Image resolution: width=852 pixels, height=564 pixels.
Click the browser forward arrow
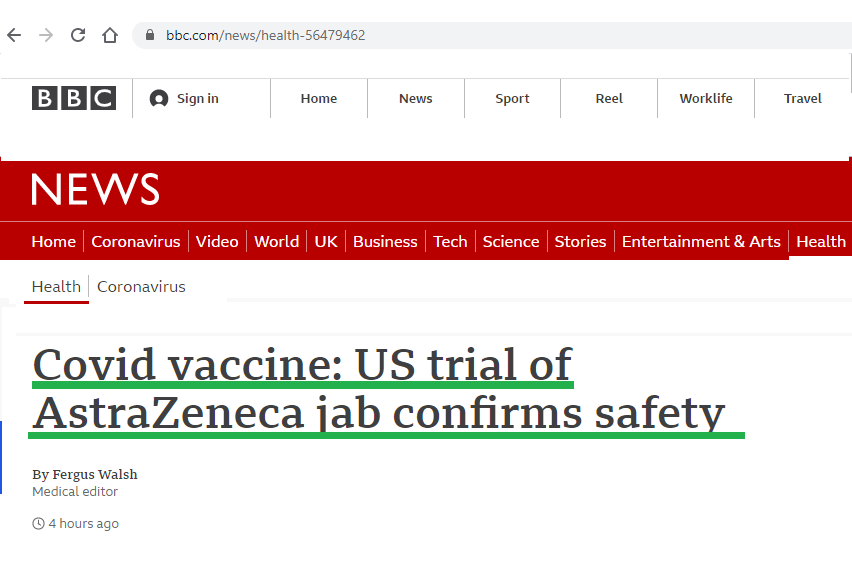pos(46,35)
